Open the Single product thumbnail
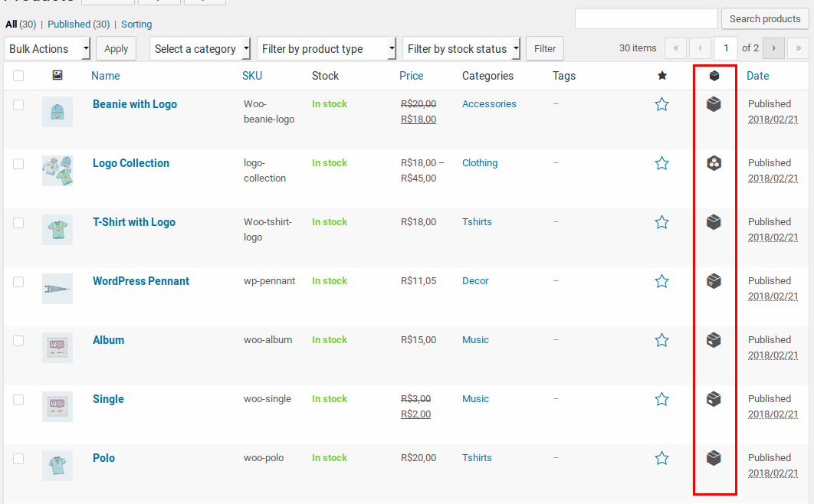The image size is (814, 504). [x=57, y=407]
